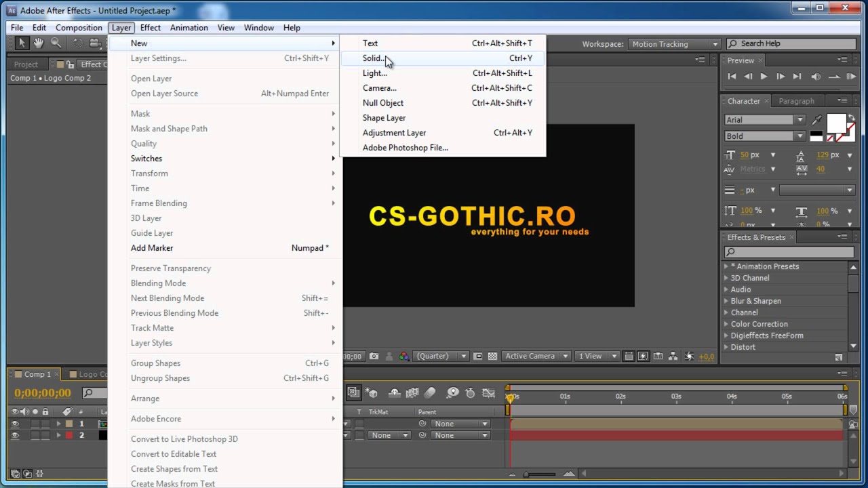Expand the Blur & Sharpen category
This screenshot has width=868, height=488.
pos(726,301)
